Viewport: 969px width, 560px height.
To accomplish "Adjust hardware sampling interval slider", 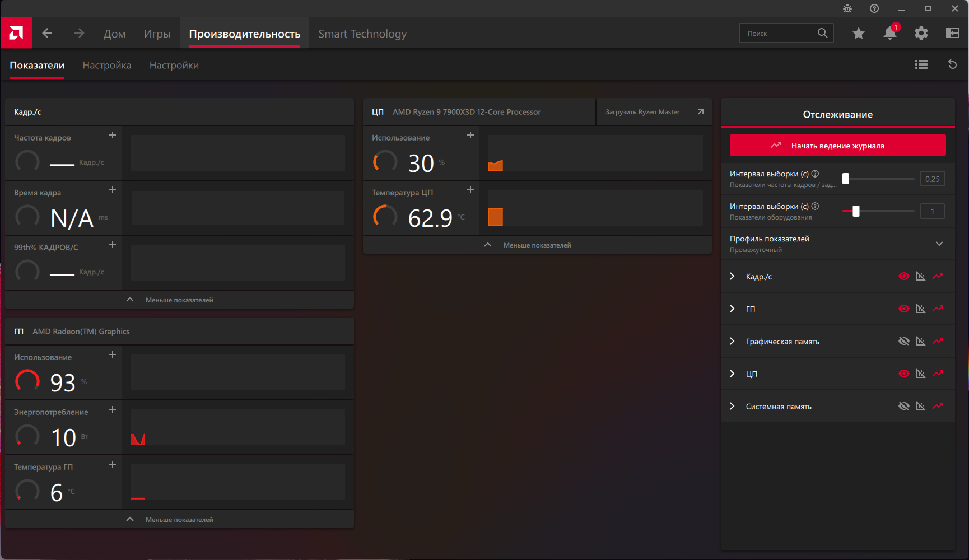I will pyautogui.click(x=878, y=211).
